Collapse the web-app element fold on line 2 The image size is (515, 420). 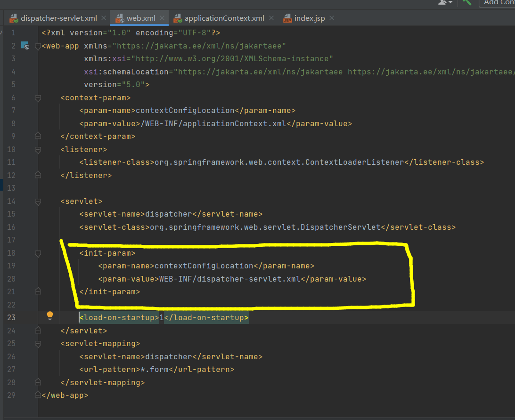click(x=38, y=46)
